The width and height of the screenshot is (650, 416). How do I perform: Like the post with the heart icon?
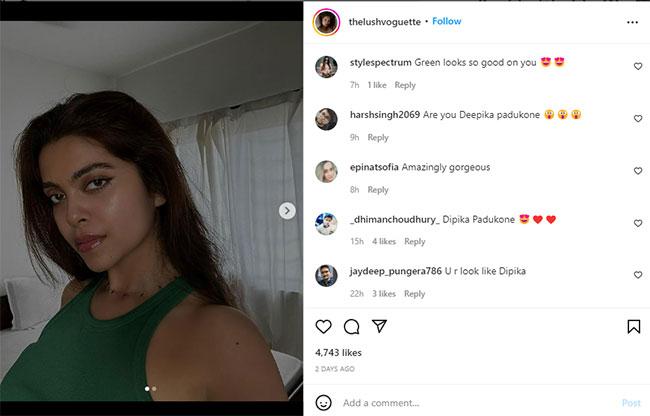[x=323, y=327]
